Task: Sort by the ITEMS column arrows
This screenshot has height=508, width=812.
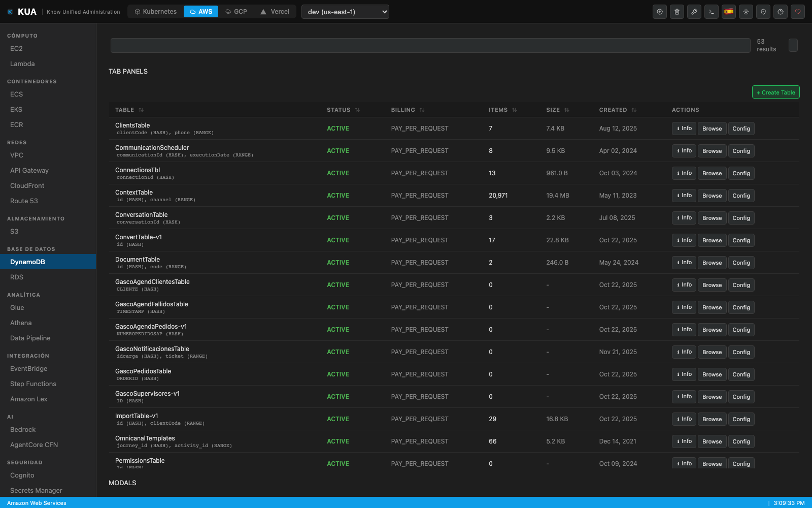Action: [x=514, y=110]
